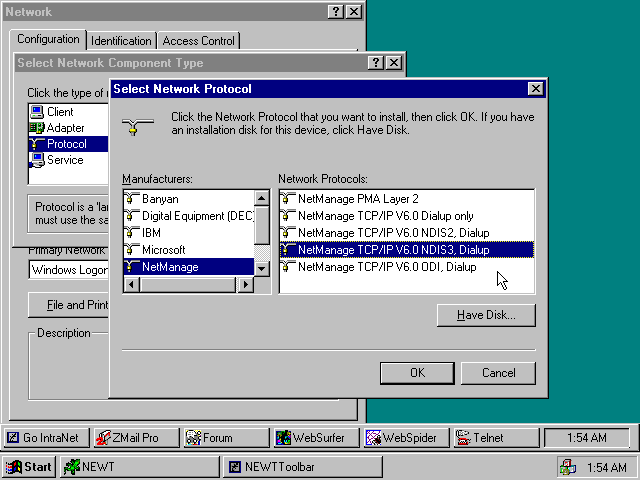Launch ZMail Pro from NEWT toolbar
640x480 pixels.
pyautogui.click(x=136, y=438)
